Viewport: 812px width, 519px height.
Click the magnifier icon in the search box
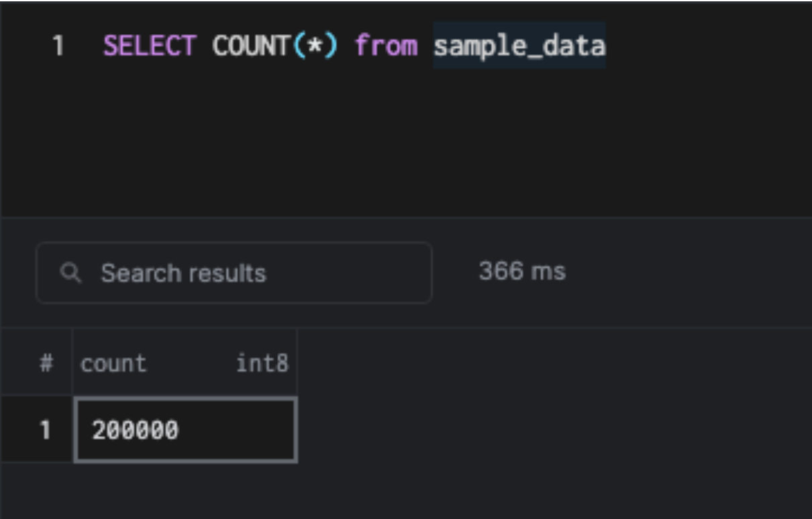tap(70, 273)
